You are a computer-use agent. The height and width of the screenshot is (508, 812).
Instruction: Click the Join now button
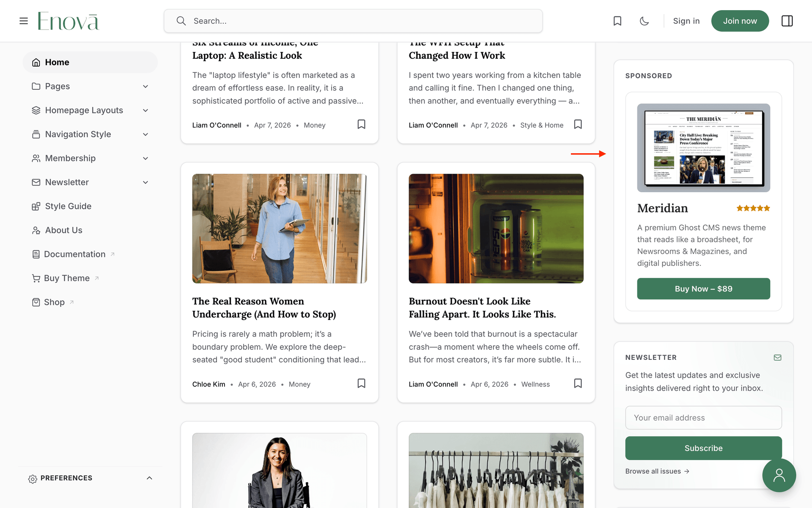pyautogui.click(x=740, y=21)
